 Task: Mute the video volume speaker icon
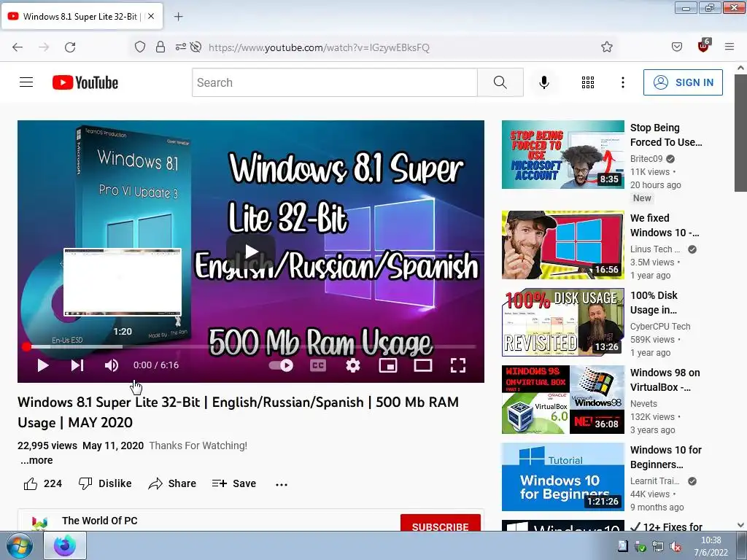(x=112, y=365)
